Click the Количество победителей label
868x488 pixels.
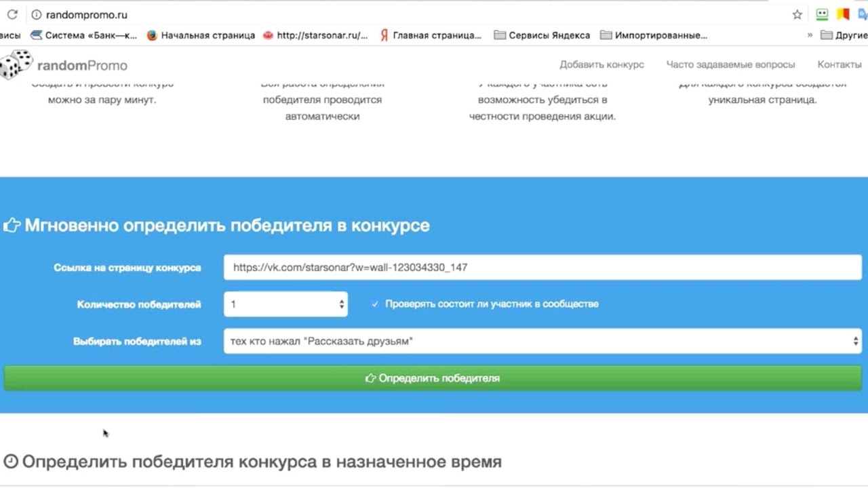pos(139,304)
